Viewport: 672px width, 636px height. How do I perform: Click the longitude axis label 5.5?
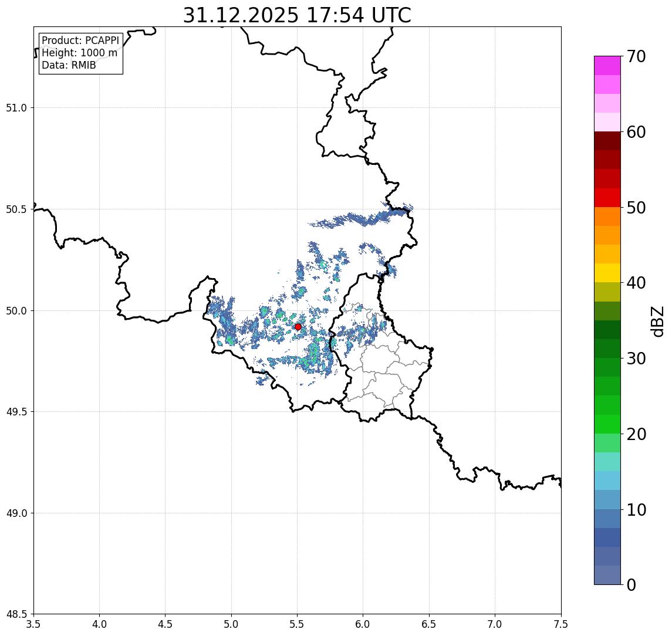tap(298, 624)
